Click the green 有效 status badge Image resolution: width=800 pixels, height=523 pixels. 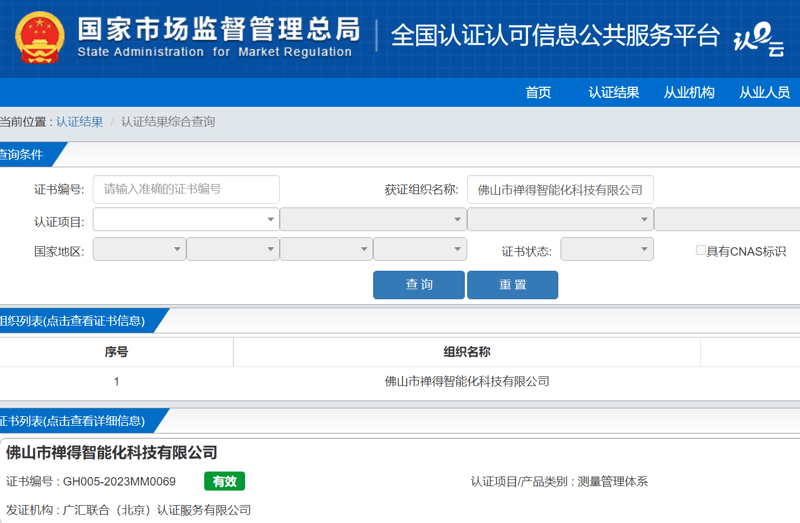224,481
